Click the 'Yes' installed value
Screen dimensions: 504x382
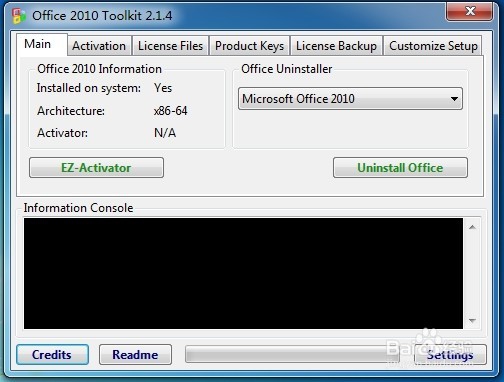point(163,88)
